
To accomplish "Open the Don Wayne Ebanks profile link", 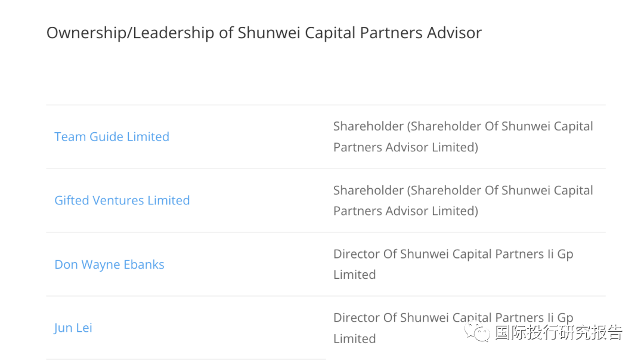I will click(109, 264).
